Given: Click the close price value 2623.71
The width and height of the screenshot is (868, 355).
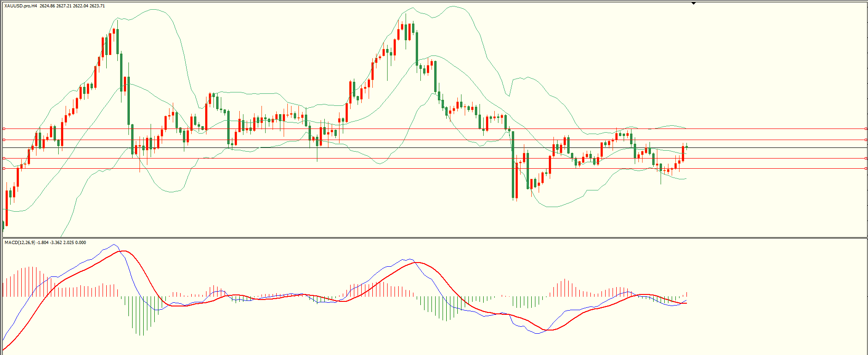Looking at the screenshot, I should pos(97,6).
